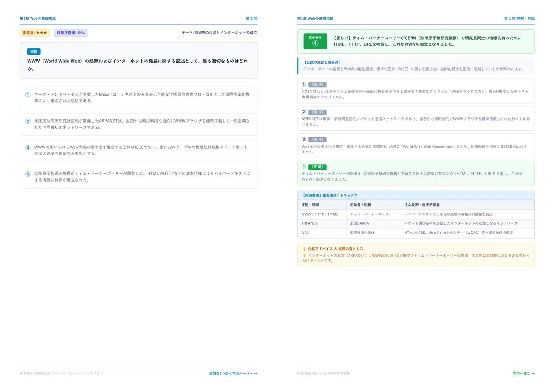Click the 【正解】 badge in explanation ④
The image size is (555, 392).
pyautogui.click(x=317, y=167)
